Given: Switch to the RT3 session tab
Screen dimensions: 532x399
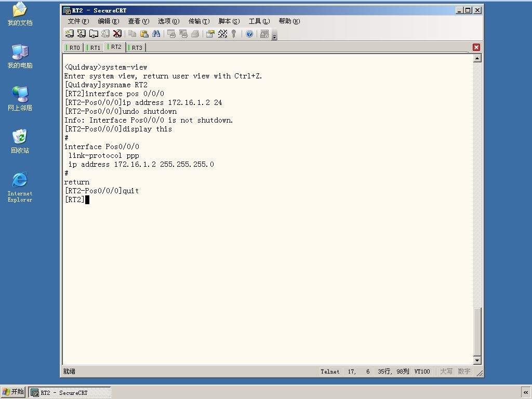Looking at the screenshot, I should pyautogui.click(x=136, y=47).
